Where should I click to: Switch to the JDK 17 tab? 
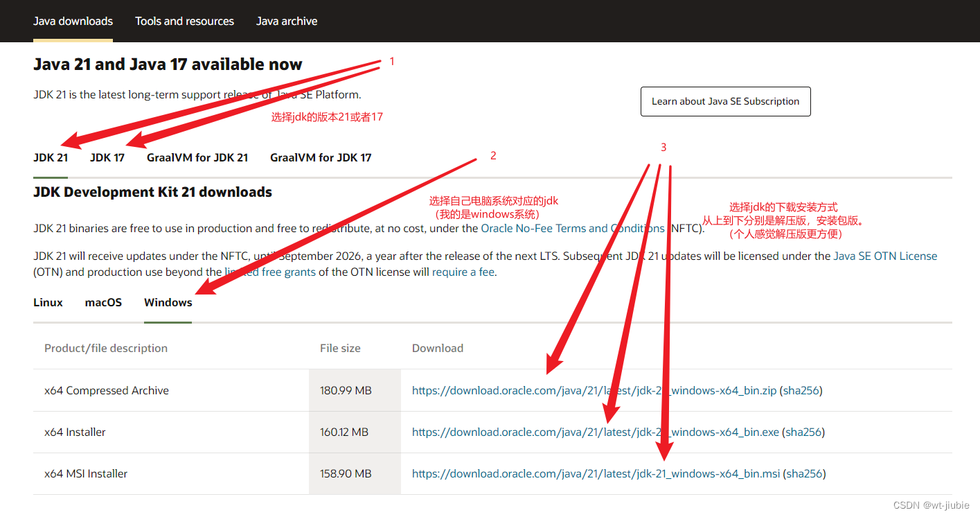point(107,157)
